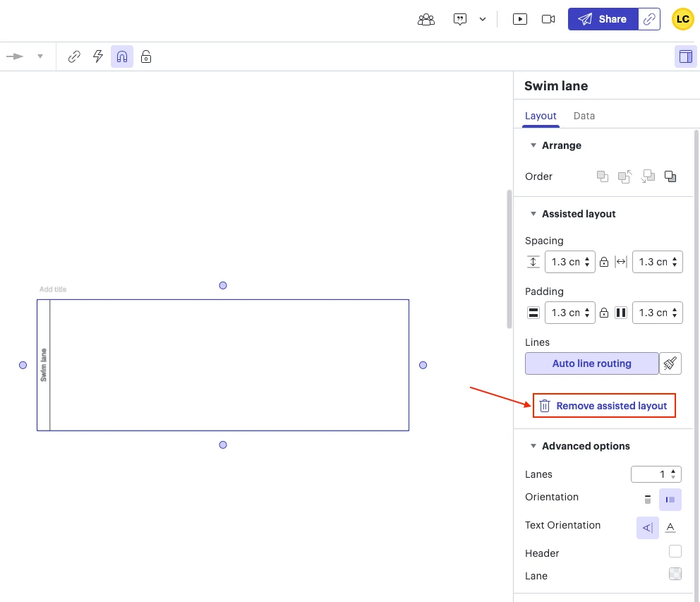This screenshot has height=602, width=700.
Task: Click the send backward order icon
Action: (x=648, y=176)
